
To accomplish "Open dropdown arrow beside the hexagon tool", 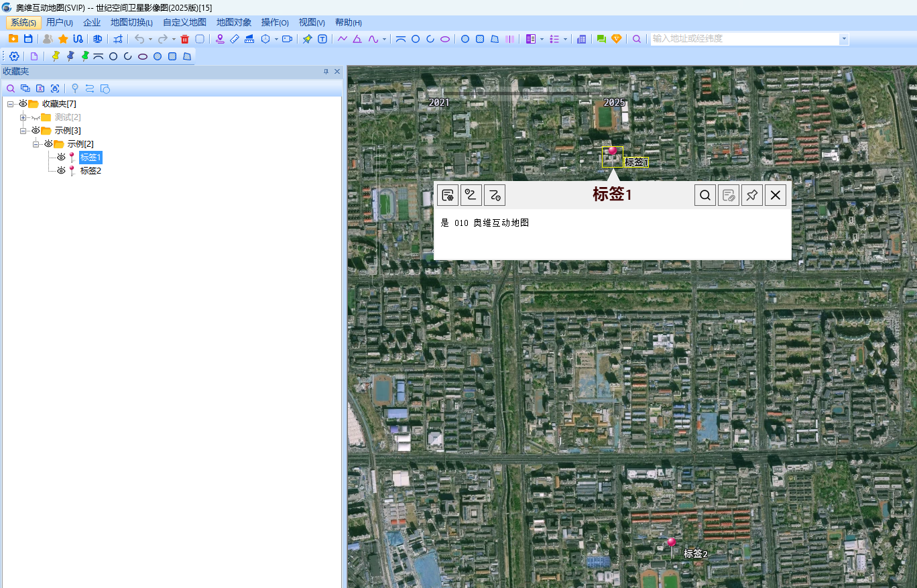I will coord(276,39).
